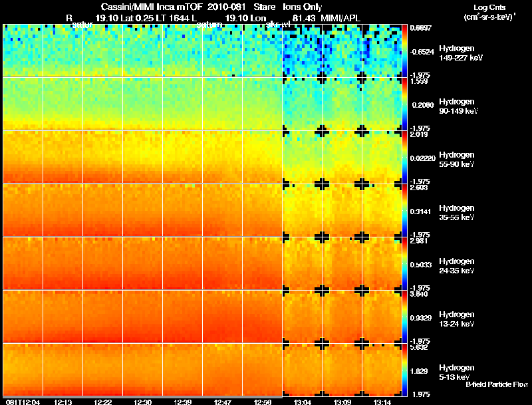532x405 pixels.
Task: Click the '3.840' colorbar maximum value
Action: pyautogui.click(x=419, y=294)
